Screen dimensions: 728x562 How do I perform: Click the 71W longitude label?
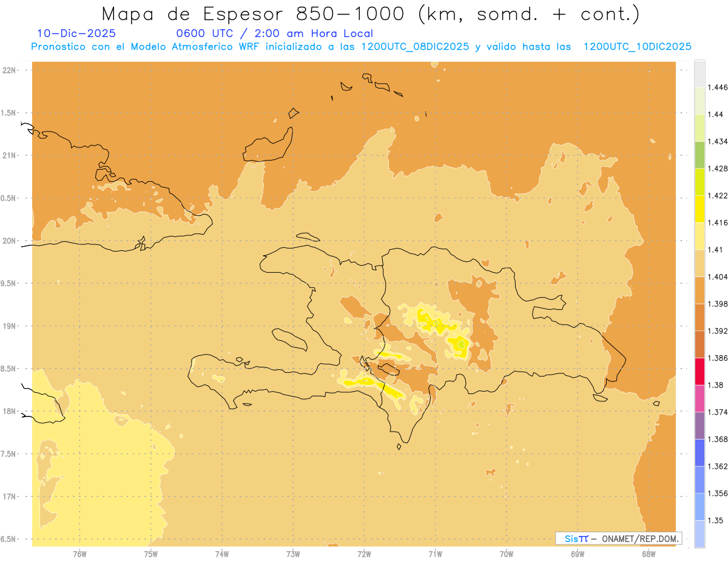click(x=435, y=554)
